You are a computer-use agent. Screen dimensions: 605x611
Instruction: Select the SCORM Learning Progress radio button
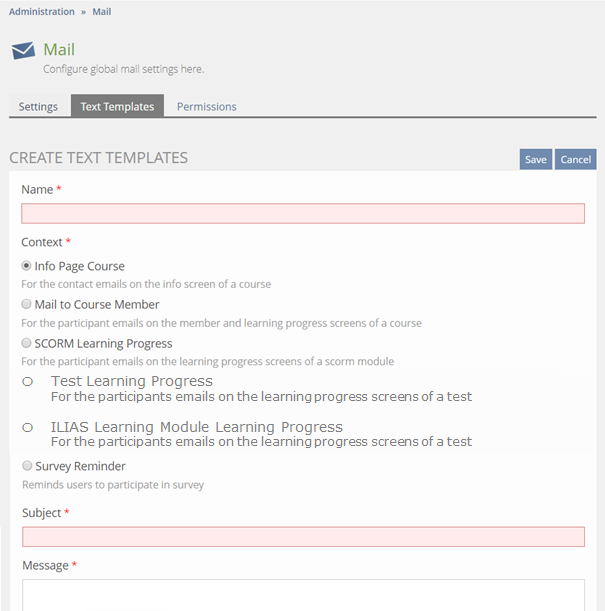pyautogui.click(x=26, y=344)
